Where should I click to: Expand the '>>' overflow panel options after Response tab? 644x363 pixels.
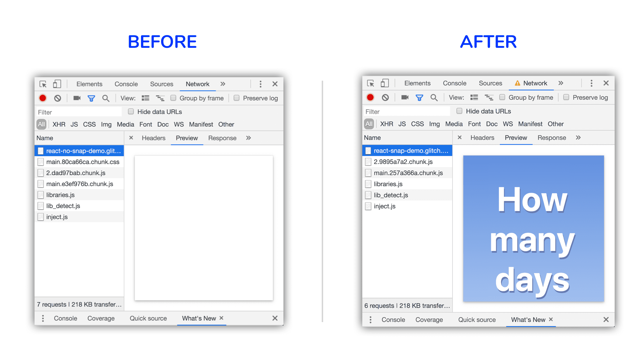579,138
